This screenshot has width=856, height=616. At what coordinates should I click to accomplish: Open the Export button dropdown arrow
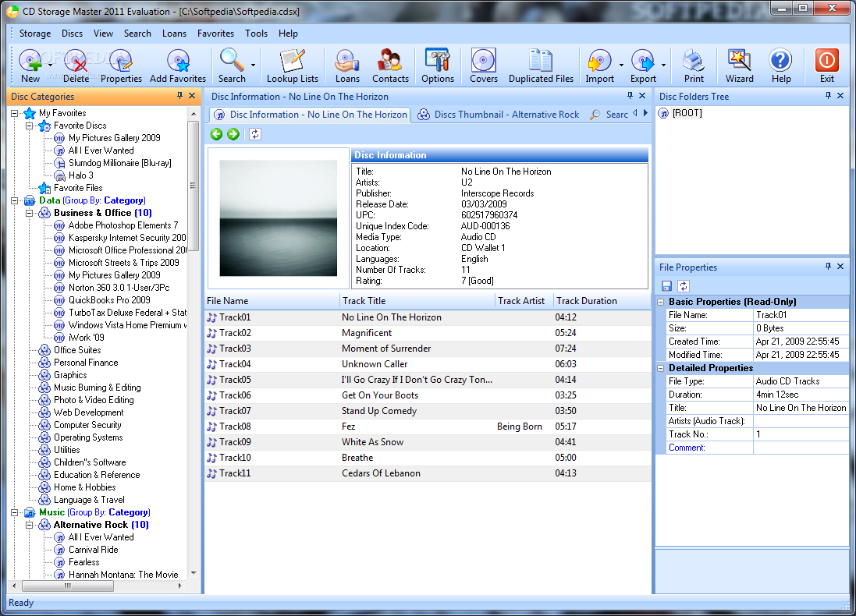point(663,65)
